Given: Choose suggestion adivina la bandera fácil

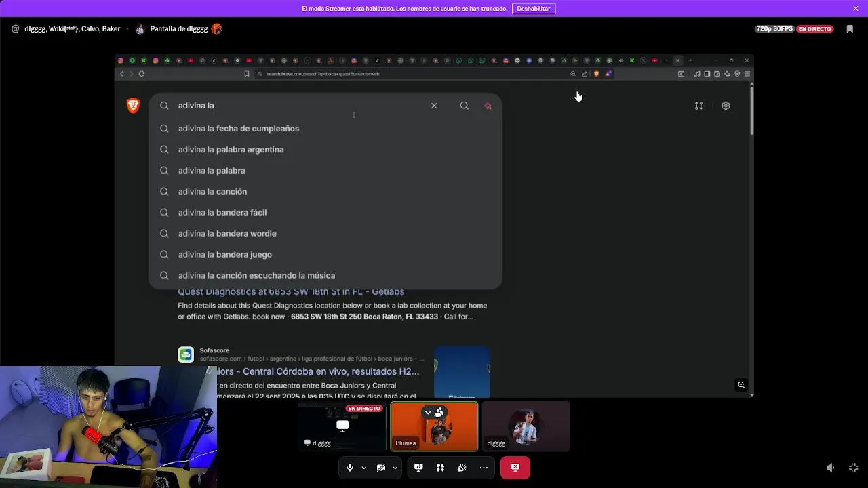Looking at the screenshot, I should (x=325, y=213).
